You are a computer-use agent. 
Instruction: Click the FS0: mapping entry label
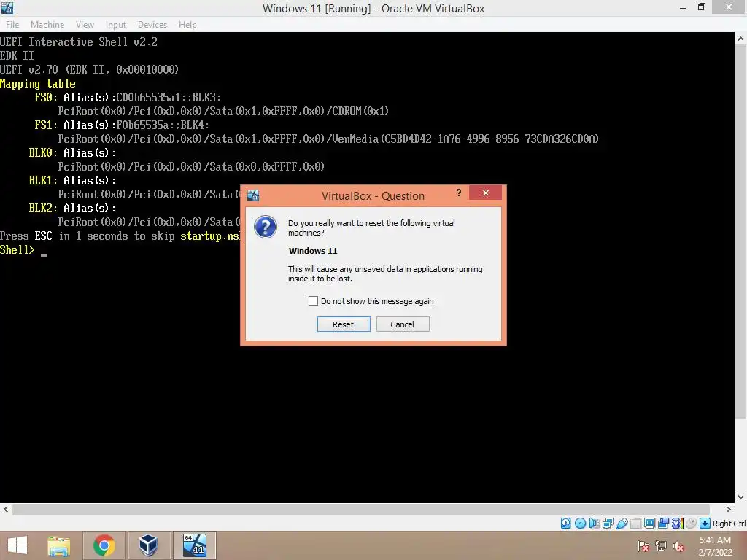46,97
